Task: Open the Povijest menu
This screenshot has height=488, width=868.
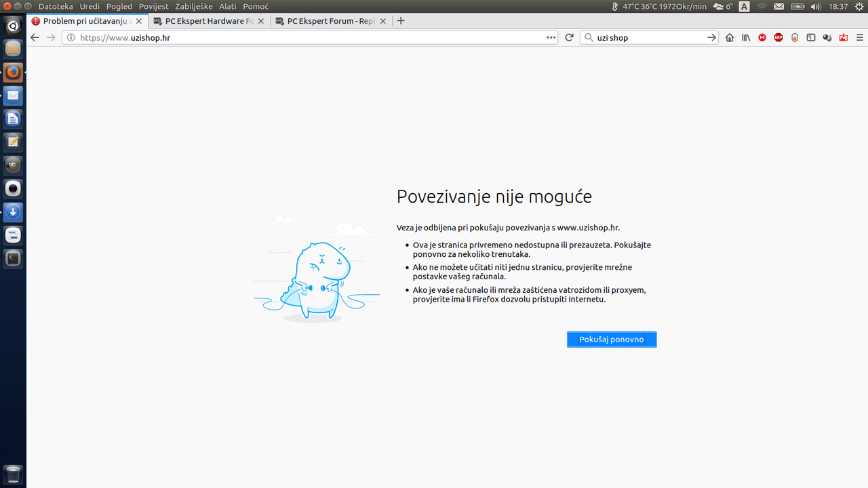Action: (153, 6)
